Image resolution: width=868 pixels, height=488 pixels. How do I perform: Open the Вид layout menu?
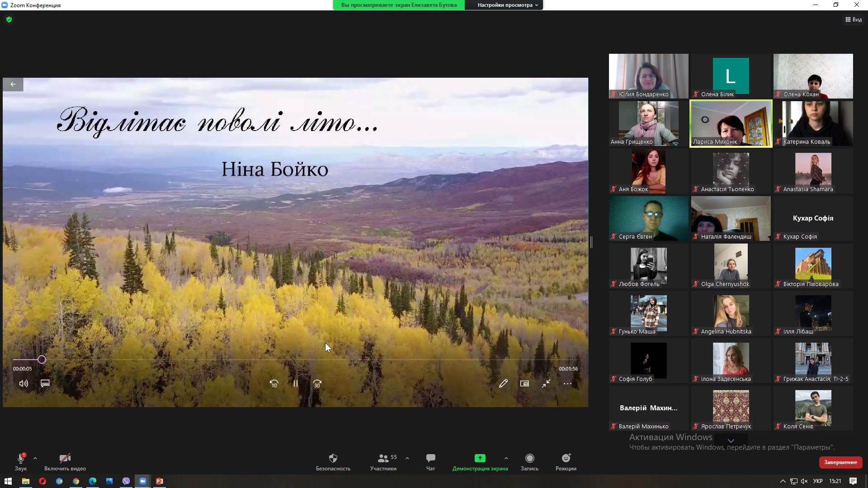pos(854,19)
